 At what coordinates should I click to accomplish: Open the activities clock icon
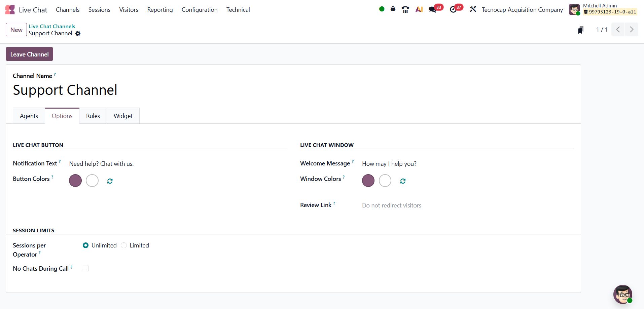click(x=453, y=10)
